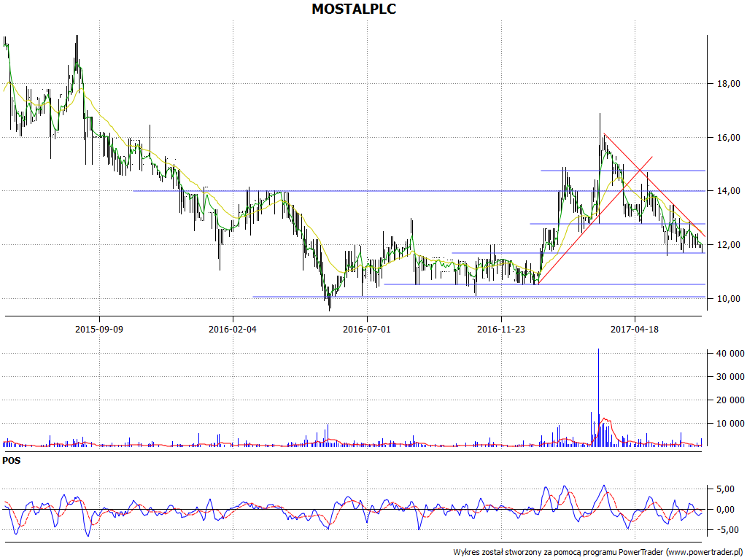Click the 40 000 volume axis label
The height and width of the screenshot is (560, 747).
point(729,354)
